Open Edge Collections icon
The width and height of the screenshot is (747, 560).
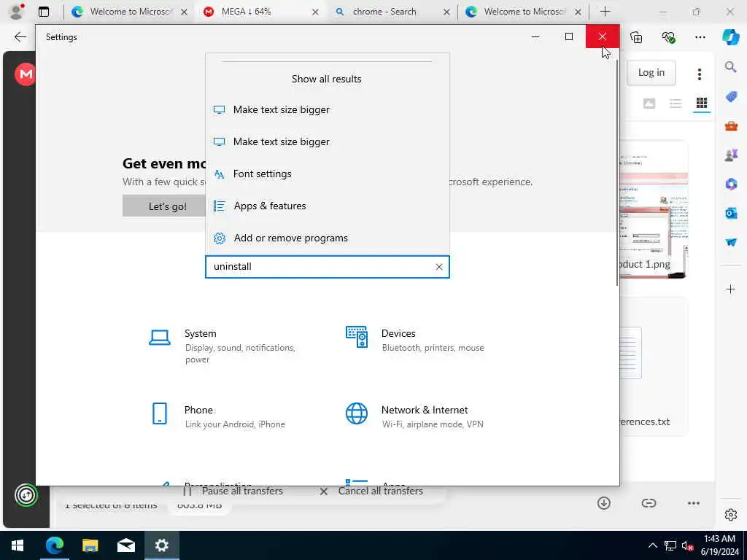point(636,37)
